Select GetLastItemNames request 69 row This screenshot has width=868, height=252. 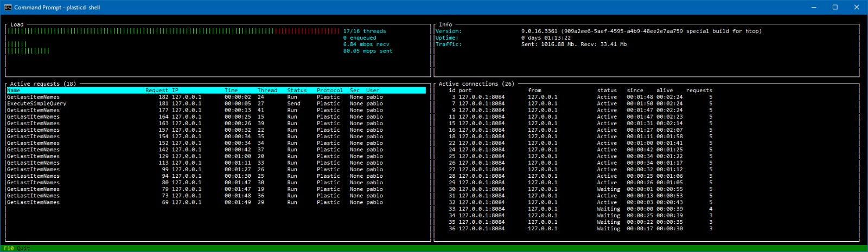(x=216, y=202)
